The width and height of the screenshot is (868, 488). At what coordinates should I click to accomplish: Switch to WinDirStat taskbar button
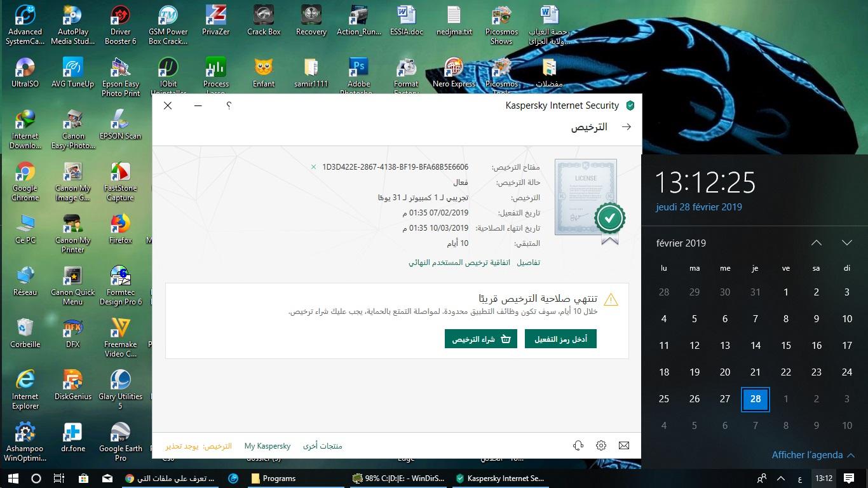tap(398, 478)
